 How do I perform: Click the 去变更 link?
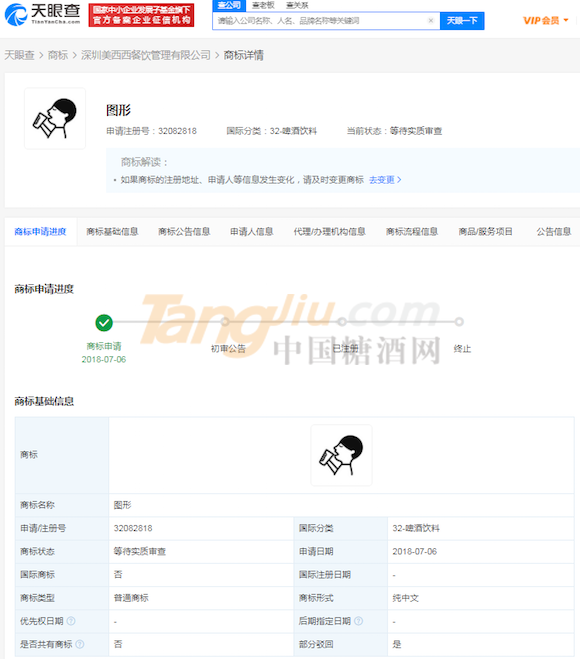pyautogui.click(x=385, y=180)
